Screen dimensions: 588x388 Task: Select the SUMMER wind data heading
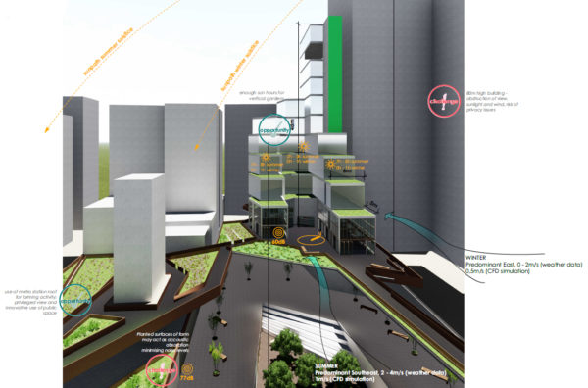point(326,365)
